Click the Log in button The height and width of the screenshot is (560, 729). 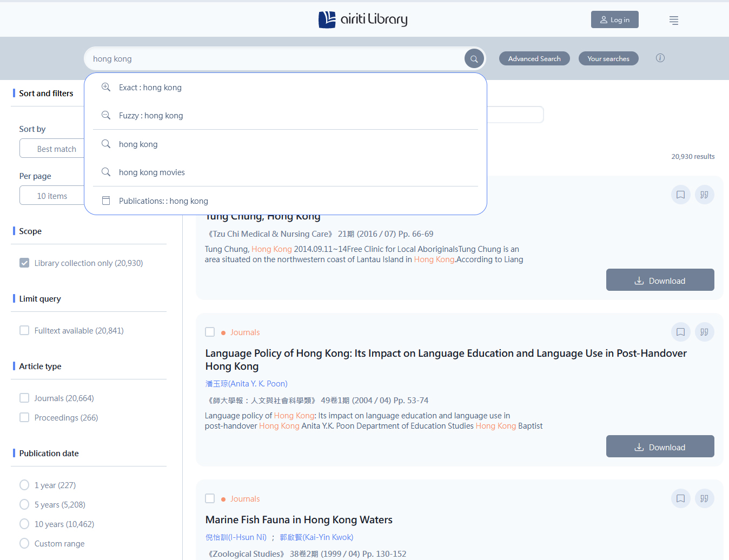[615, 19]
